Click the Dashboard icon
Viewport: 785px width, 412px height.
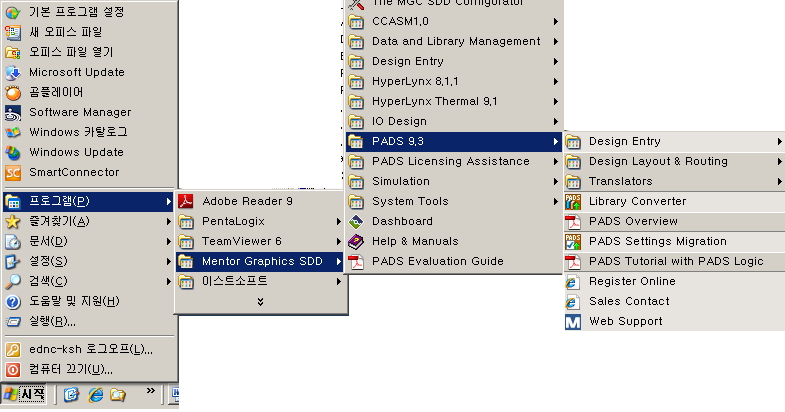click(356, 222)
